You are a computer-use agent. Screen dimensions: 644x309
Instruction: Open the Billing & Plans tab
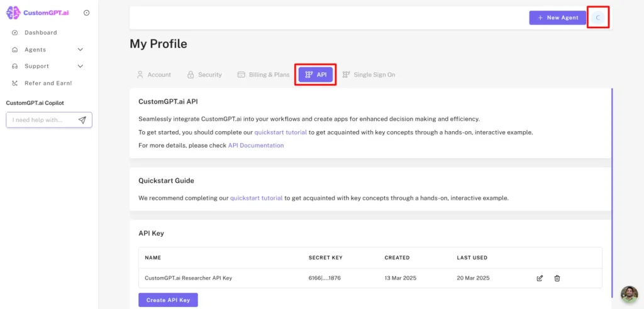click(264, 75)
